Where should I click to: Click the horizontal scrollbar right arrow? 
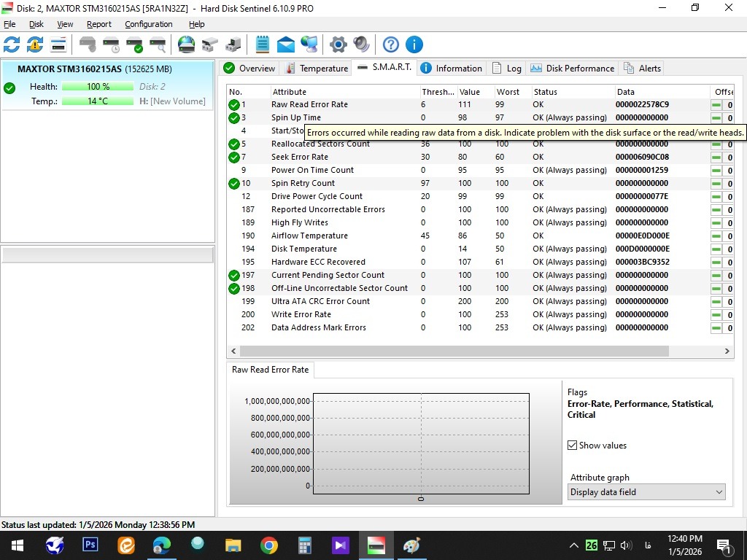727,351
